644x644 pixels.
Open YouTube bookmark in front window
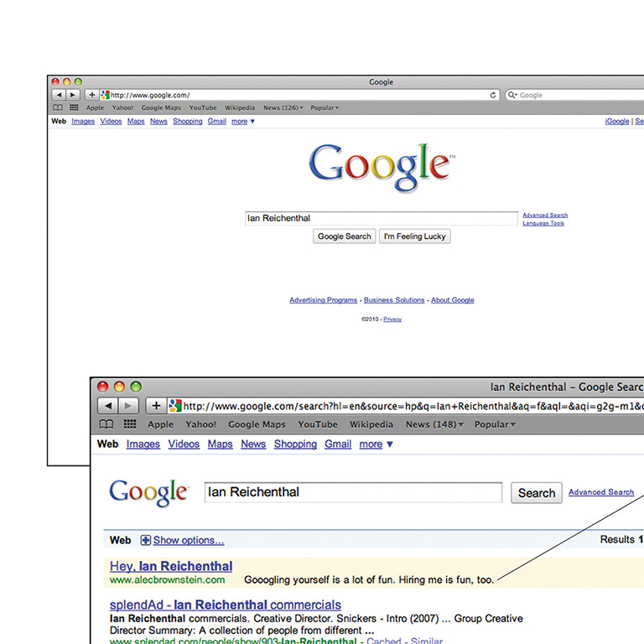click(x=318, y=424)
